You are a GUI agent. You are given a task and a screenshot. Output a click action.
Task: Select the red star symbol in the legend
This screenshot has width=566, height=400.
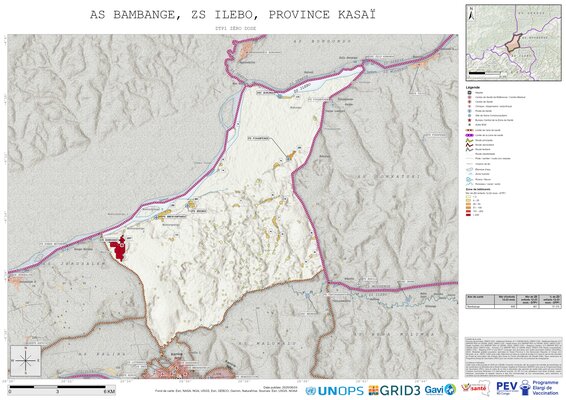click(x=469, y=120)
